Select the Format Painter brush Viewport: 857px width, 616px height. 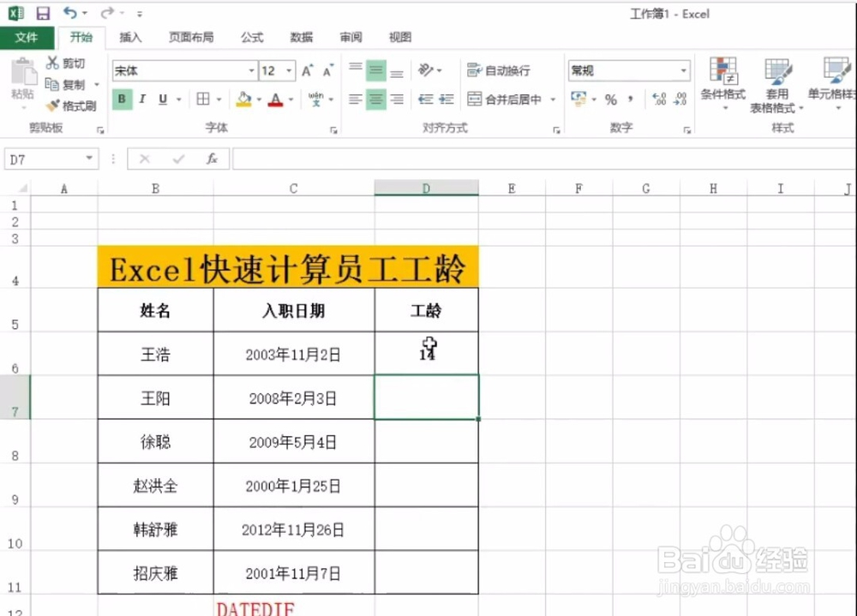point(52,105)
